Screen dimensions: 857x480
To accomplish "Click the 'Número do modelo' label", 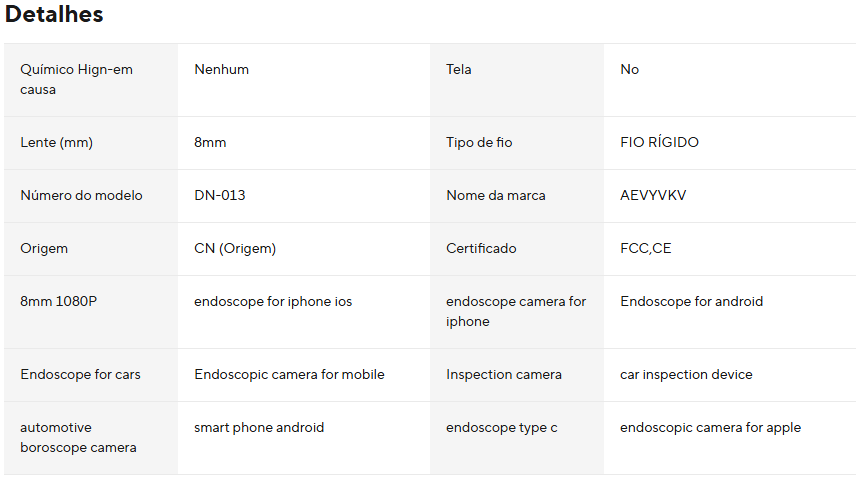I will [x=81, y=195].
